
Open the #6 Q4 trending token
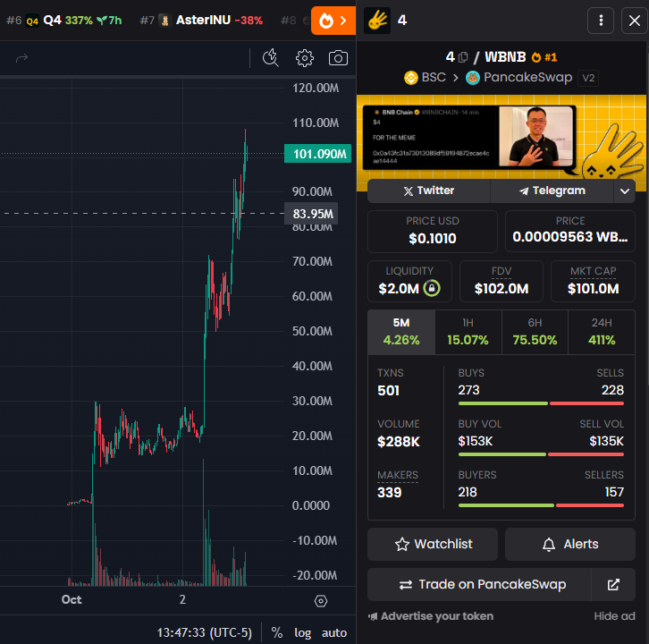[x=63, y=21]
